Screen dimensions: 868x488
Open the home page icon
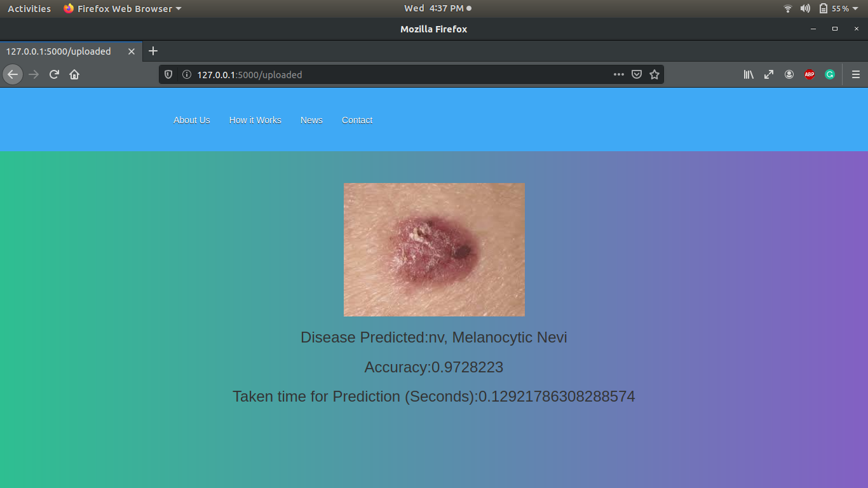click(x=74, y=74)
